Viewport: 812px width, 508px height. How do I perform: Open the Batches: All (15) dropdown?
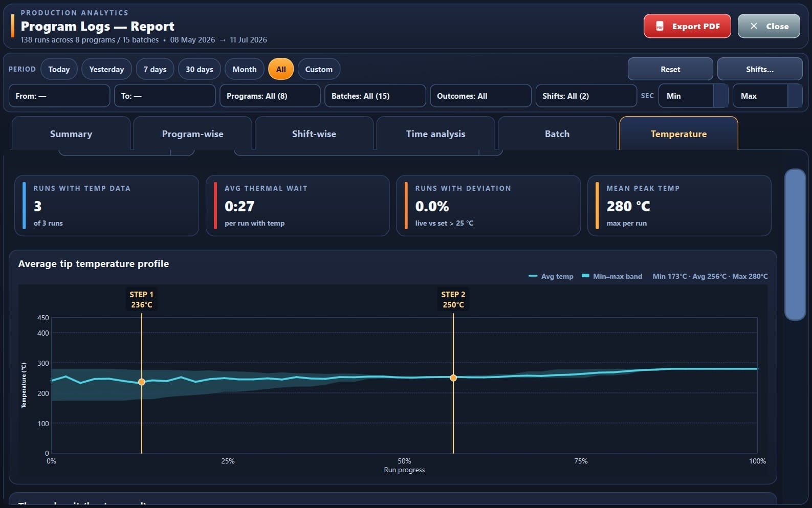pos(375,96)
